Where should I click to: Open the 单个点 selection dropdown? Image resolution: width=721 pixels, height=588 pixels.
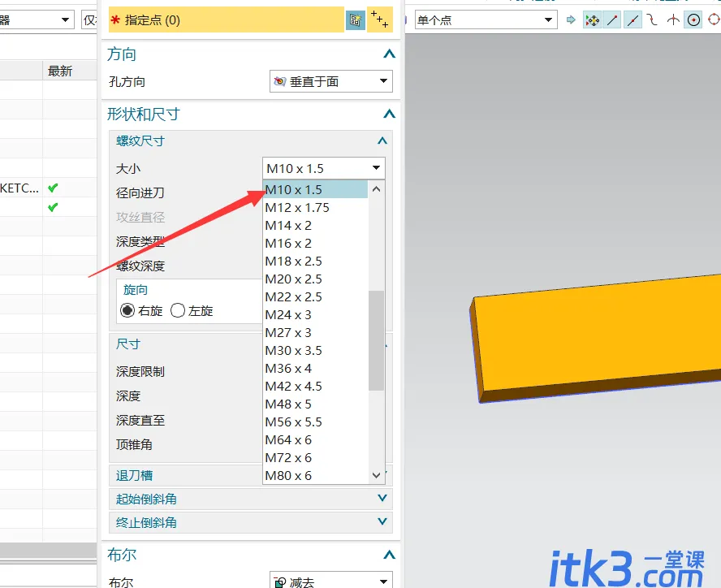[486, 19]
